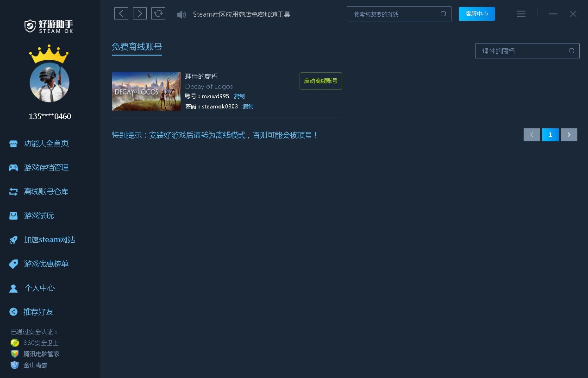Screen dimensions: 588x378
Task: Click the 腾讯电脑管家 certification label
Action: (42, 354)
